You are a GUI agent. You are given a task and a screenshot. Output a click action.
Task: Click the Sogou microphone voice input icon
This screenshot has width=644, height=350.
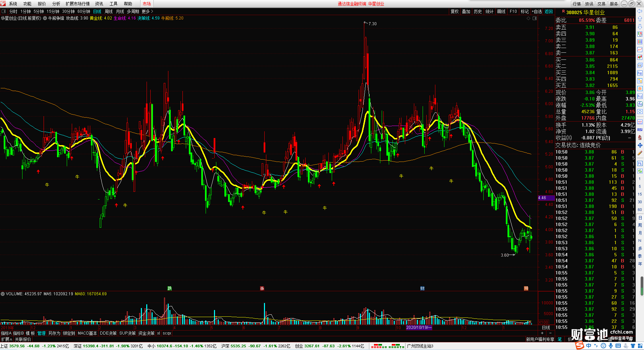611,346
